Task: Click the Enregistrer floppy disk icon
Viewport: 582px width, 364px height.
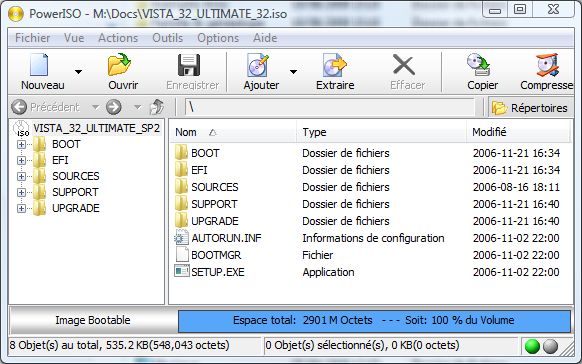Action: click(189, 65)
